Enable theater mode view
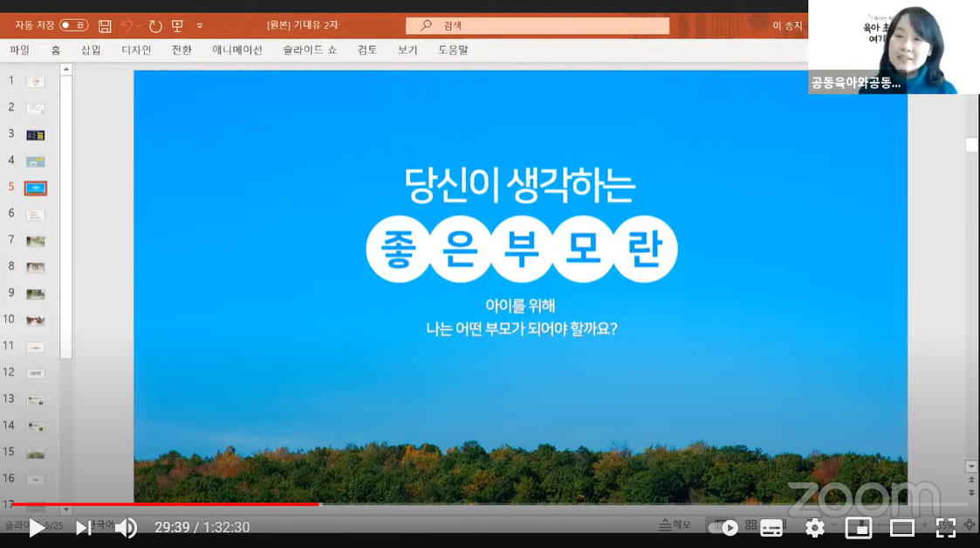Screen dimensions: 980x548 click(x=901, y=528)
